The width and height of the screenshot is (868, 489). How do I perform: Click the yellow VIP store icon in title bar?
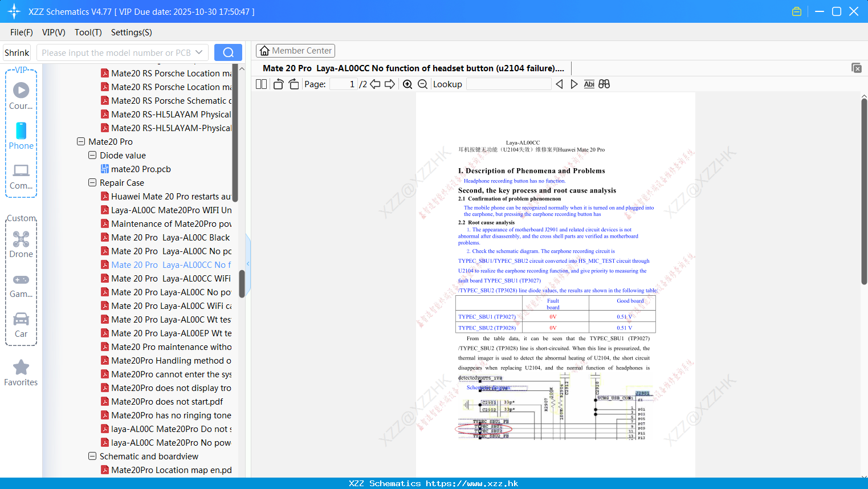pyautogui.click(x=797, y=11)
